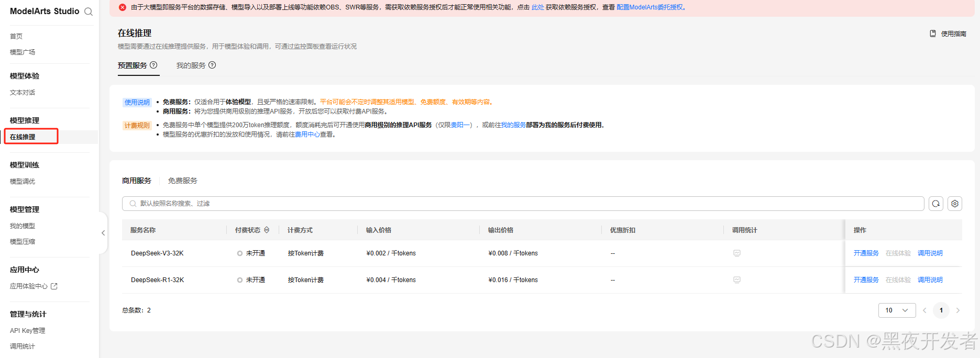Click the help icon beside 我的服务
This screenshot has width=980, height=358.
pos(212,65)
